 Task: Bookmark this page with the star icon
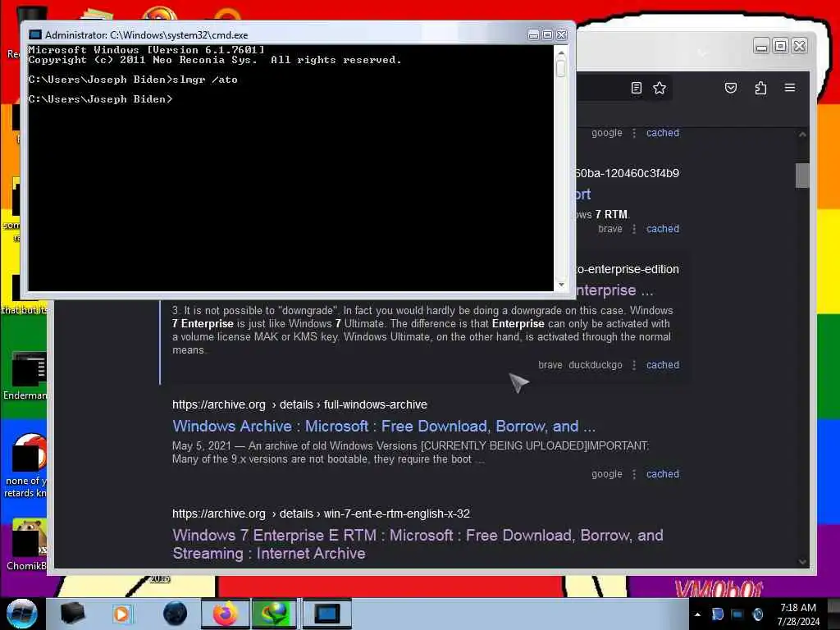[x=660, y=88]
